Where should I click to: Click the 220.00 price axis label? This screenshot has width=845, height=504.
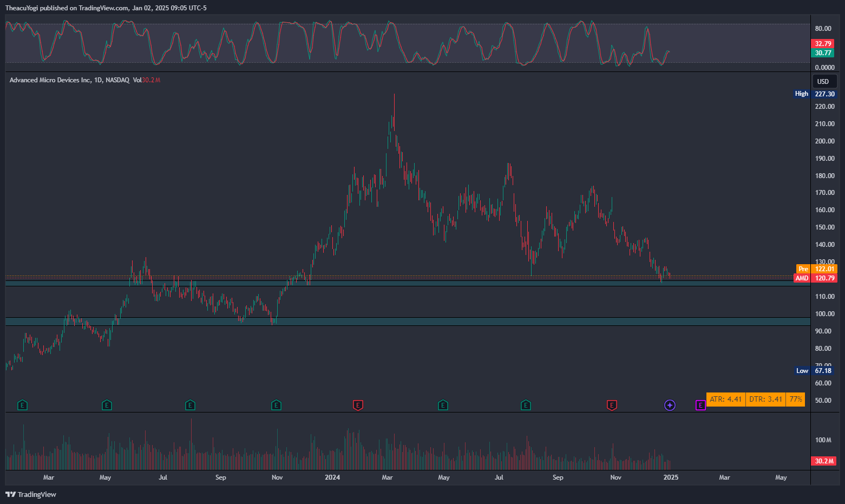point(825,107)
